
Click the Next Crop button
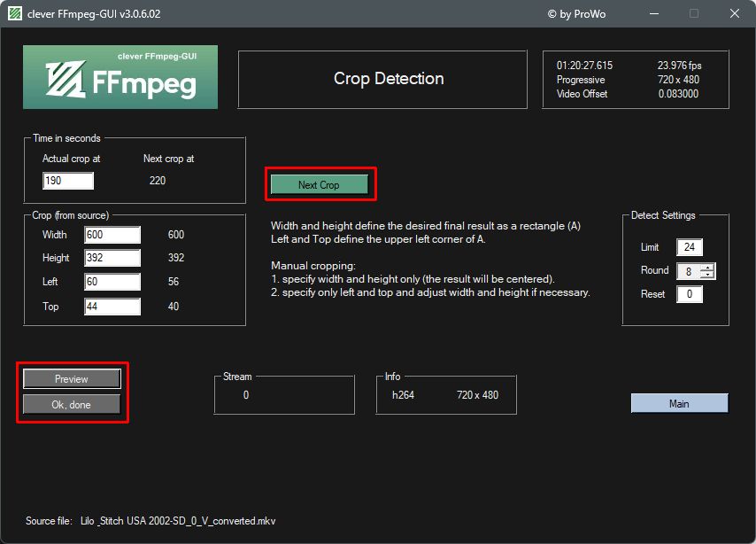point(320,185)
